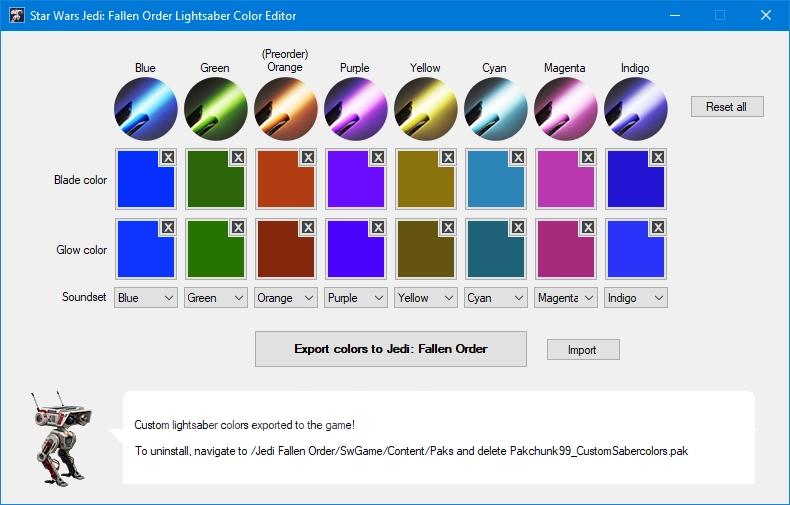Click Export colors to Jedi: Fallen Order

[391, 349]
